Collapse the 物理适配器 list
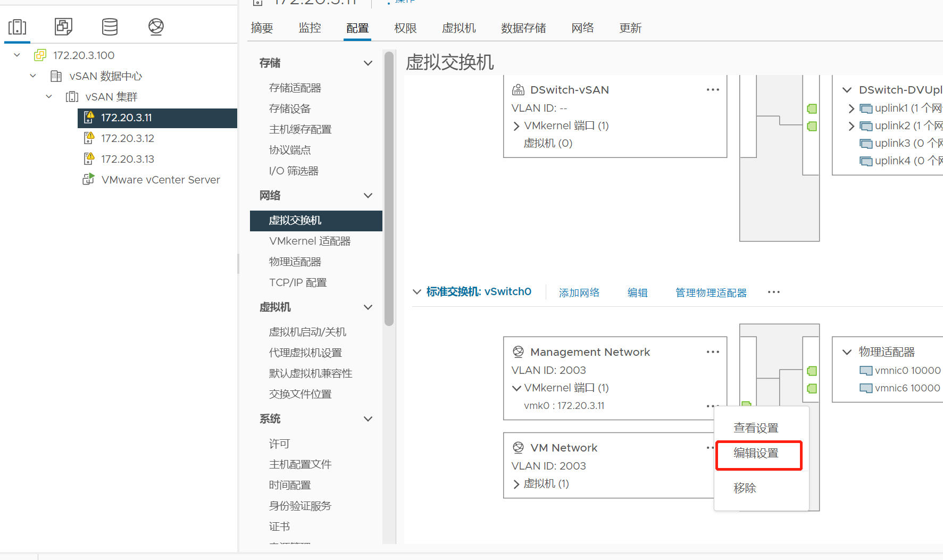Viewport: 943px width, 560px height. [x=847, y=352]
